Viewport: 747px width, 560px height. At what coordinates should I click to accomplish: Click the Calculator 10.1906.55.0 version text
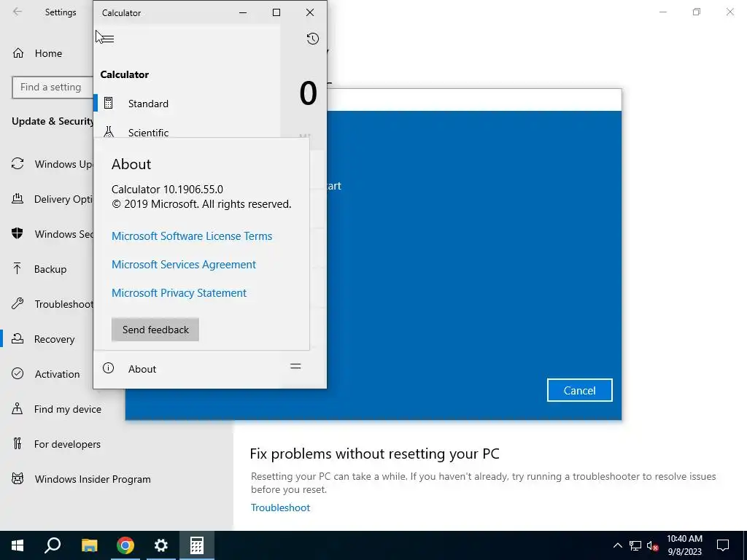(167, 189)
